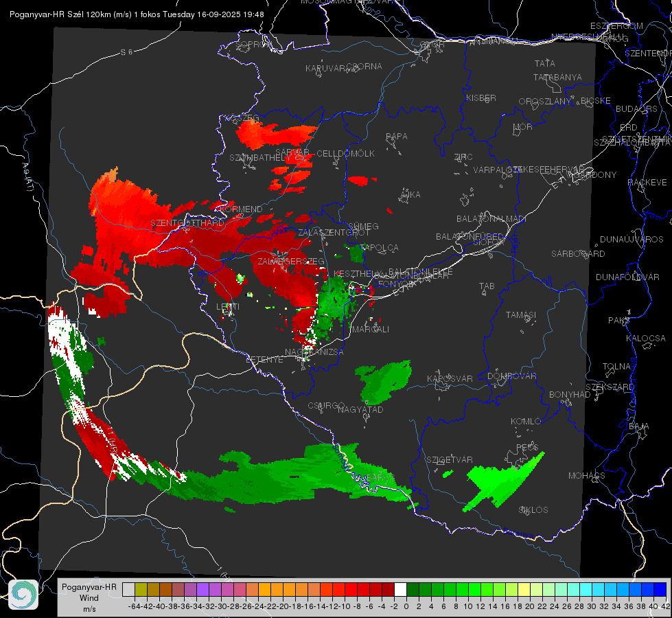Click the 'S 6' road label
672x618 pixels.
point(126,52)
